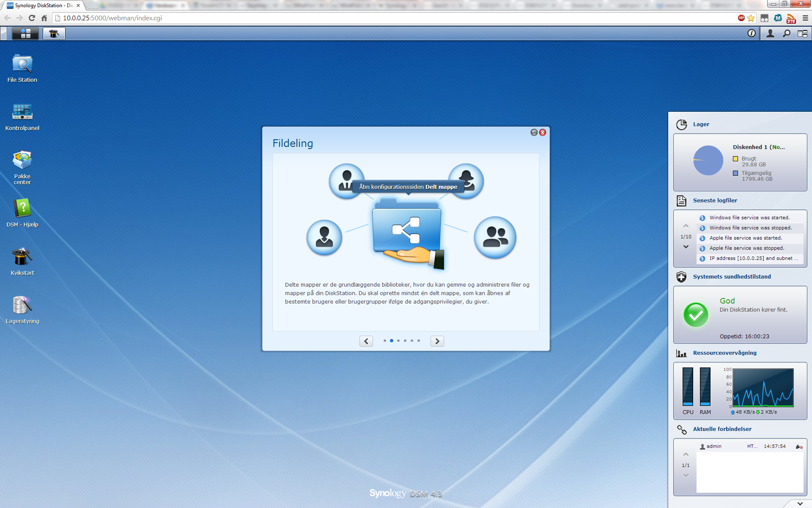
Task: Select 'Windows file service was started' log
Action: point(750,218)
